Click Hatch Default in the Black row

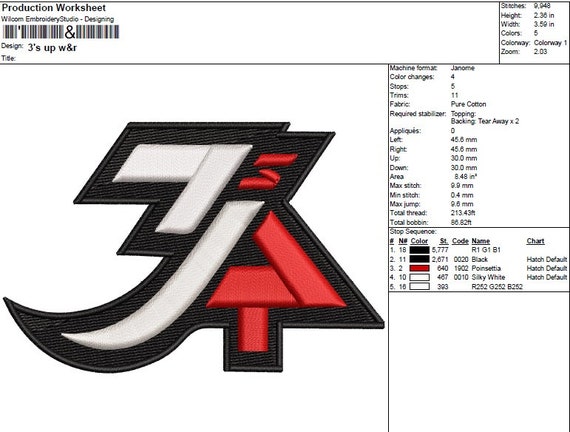[x=547, y=259]
